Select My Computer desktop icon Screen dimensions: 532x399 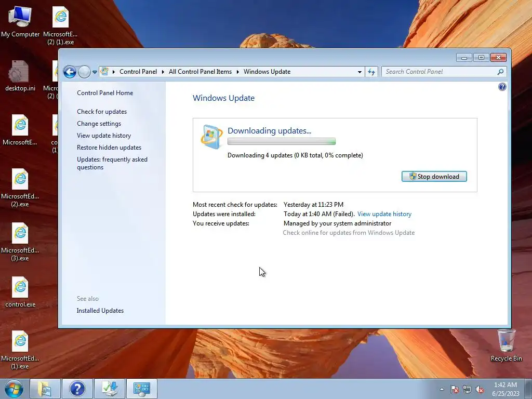pyautogui.click(x=20, y=22)
